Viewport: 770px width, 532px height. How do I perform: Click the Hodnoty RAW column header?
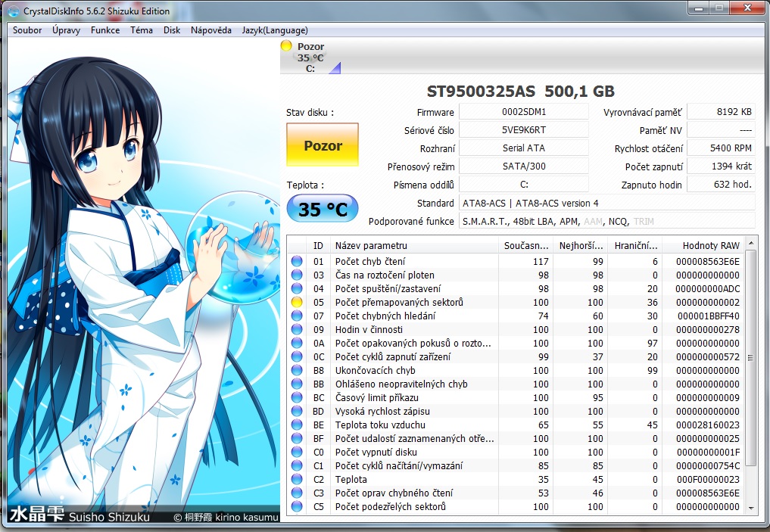pos(703,245)
